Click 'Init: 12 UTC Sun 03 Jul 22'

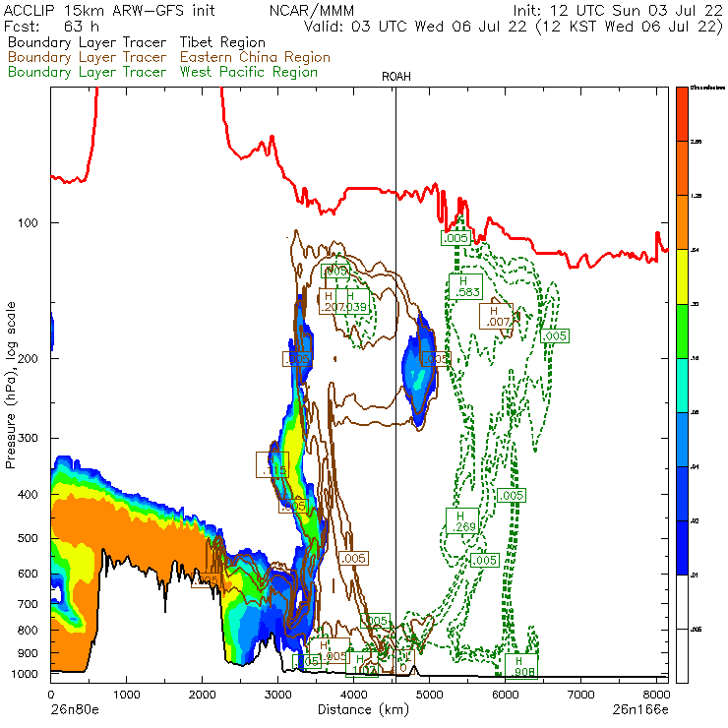point(618,10)
